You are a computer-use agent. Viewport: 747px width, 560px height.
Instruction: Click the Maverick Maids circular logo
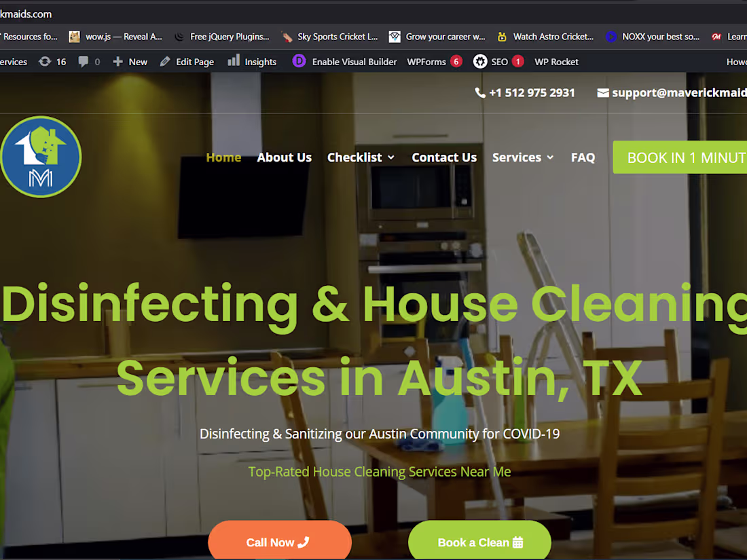41,156
